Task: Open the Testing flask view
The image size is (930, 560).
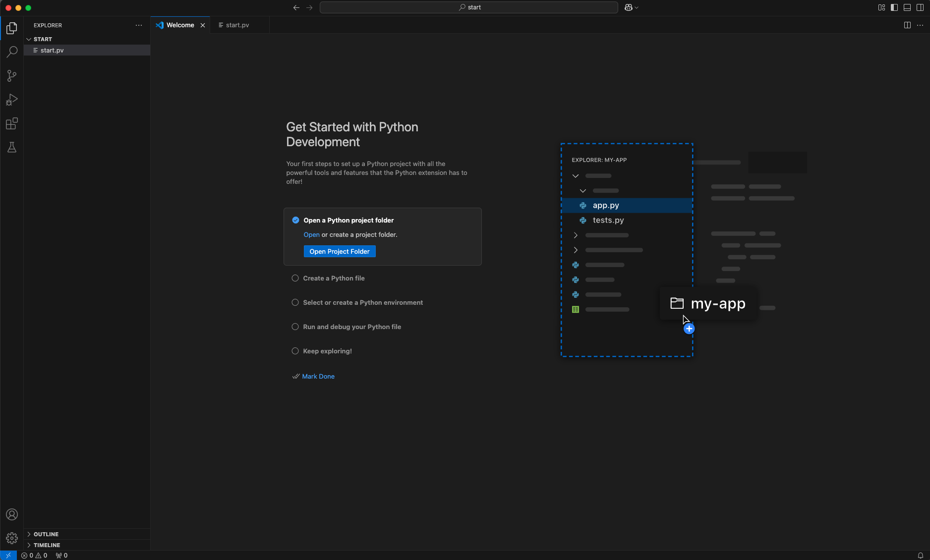Action: click(12, 147)
